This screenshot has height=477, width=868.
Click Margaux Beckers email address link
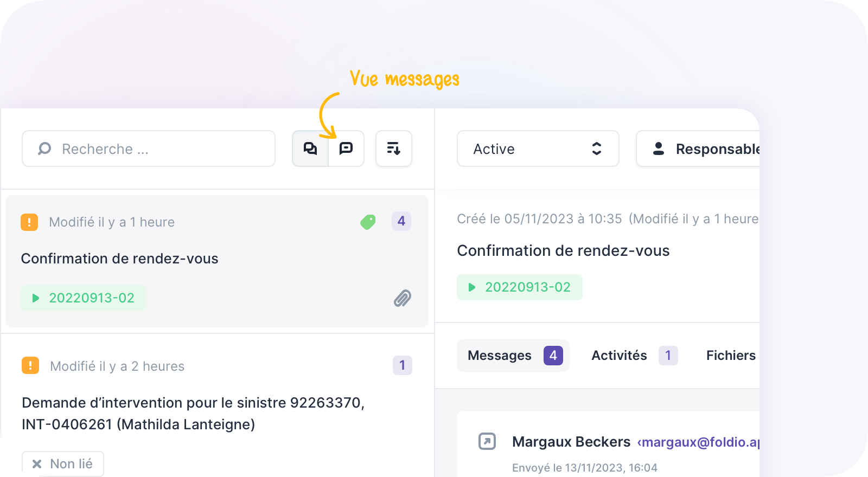(x=699, y=442)
